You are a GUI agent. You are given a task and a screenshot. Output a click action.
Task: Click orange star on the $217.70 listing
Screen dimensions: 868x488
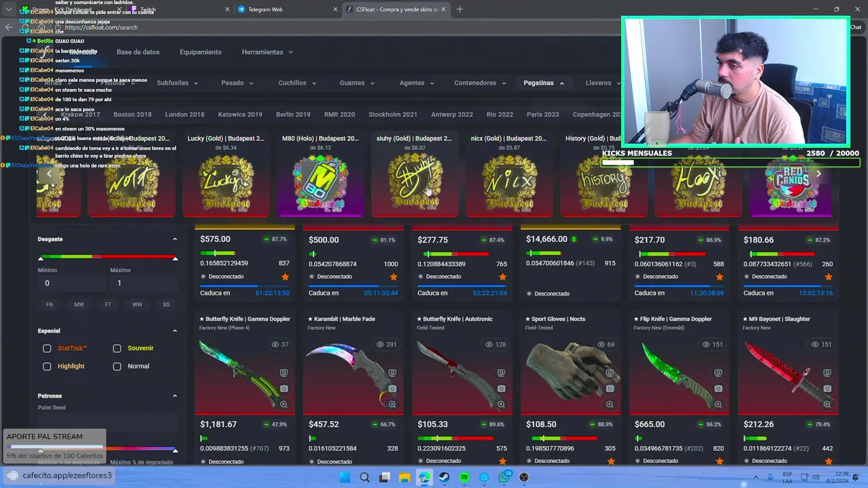pyautogui.click(x=719, y=277)
